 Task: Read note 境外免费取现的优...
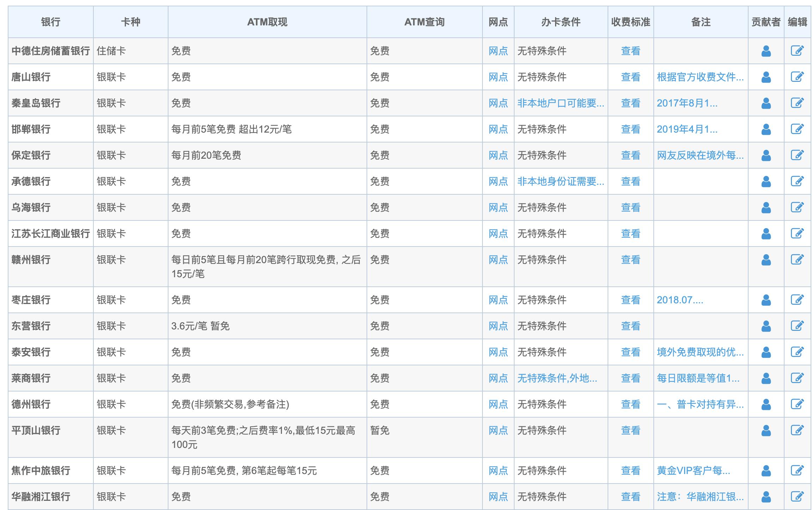pos(700,352)
